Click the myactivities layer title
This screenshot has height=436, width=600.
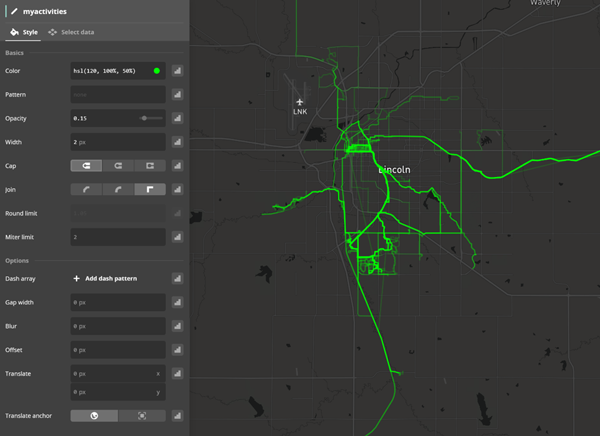click(45, 11)
